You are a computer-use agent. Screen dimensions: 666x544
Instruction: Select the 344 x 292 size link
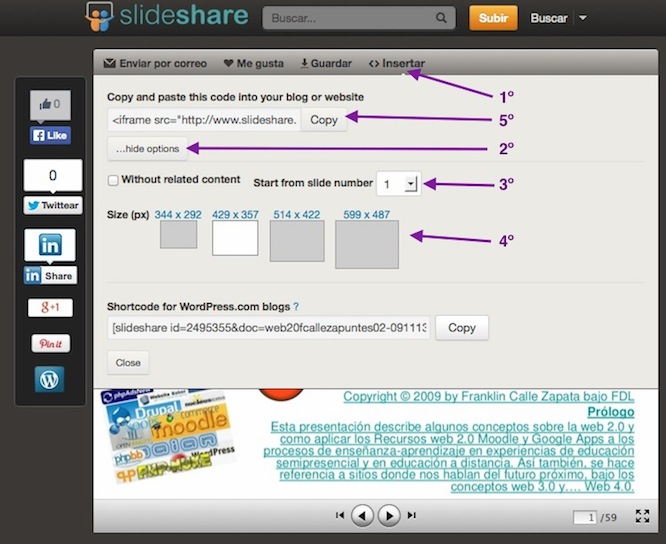(178, 214)
